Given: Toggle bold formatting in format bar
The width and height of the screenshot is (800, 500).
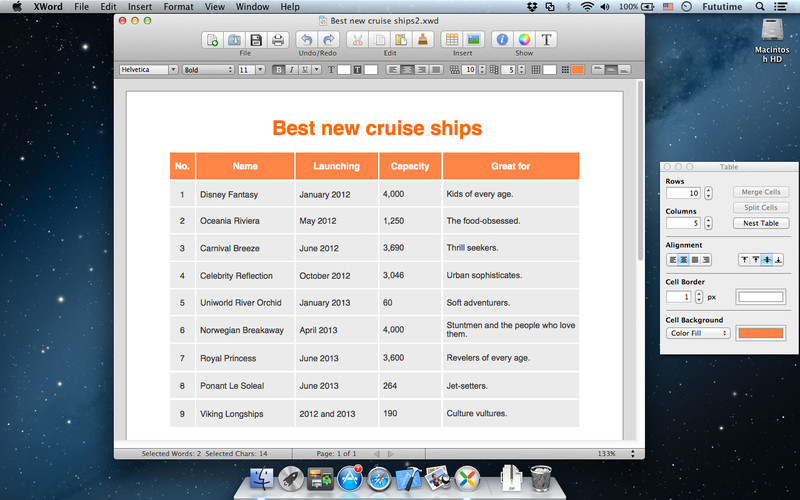Looking at the screenshot, I should 278,70.
